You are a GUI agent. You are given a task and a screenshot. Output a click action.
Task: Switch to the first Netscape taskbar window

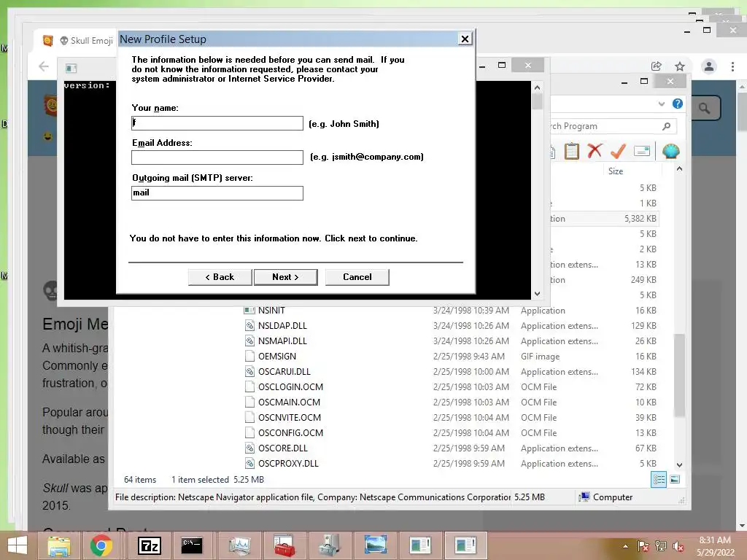pyautogui.click(x=420, y=545)
